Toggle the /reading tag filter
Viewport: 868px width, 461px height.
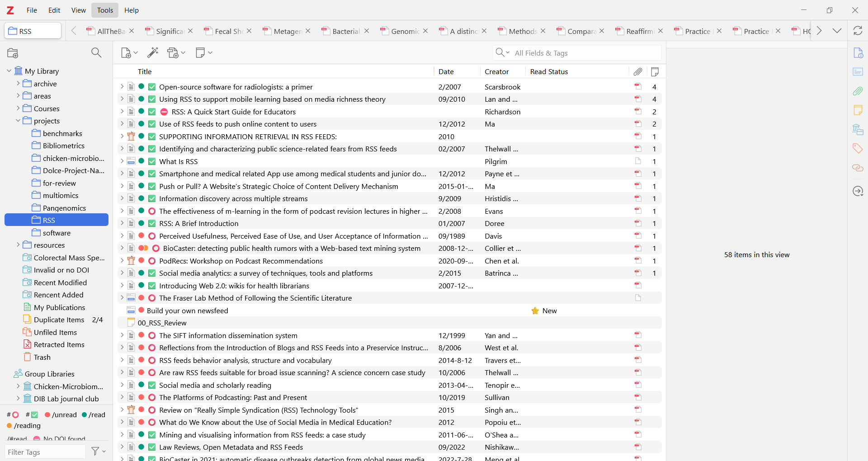24,425
